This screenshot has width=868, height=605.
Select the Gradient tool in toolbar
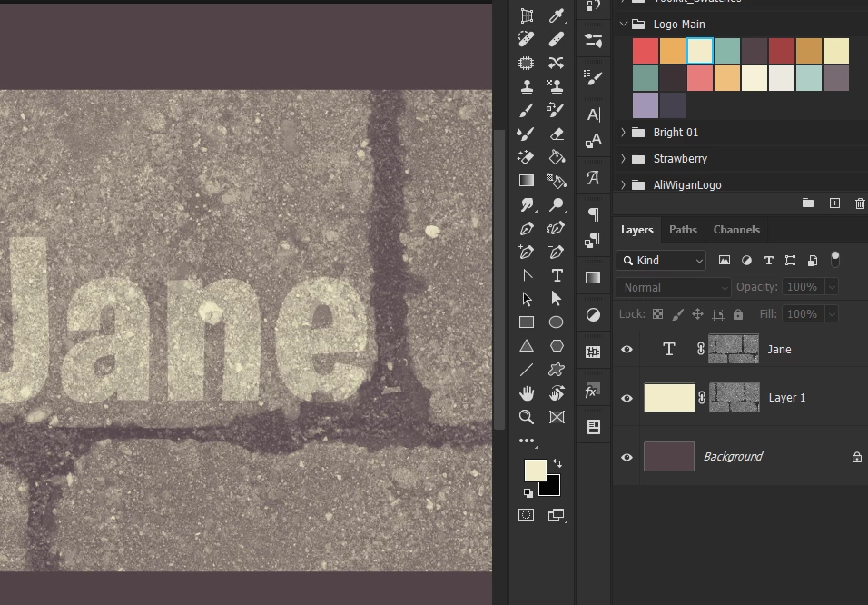527,181
